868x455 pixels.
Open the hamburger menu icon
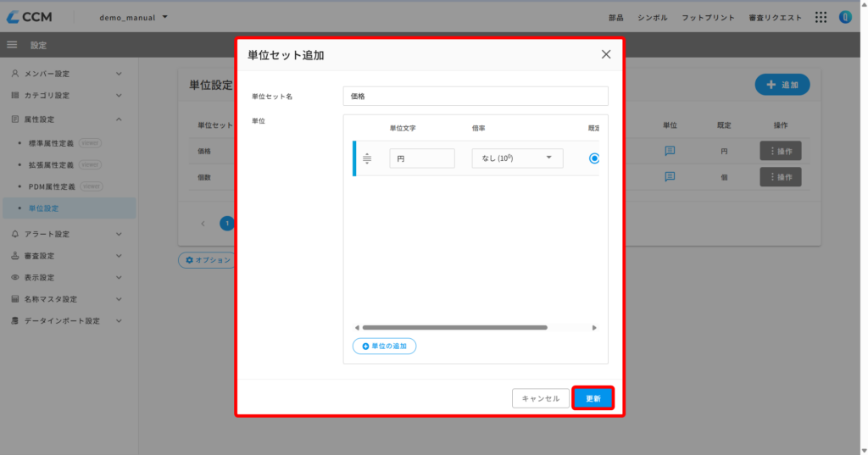pyautogui.click(x=12, y=45)
